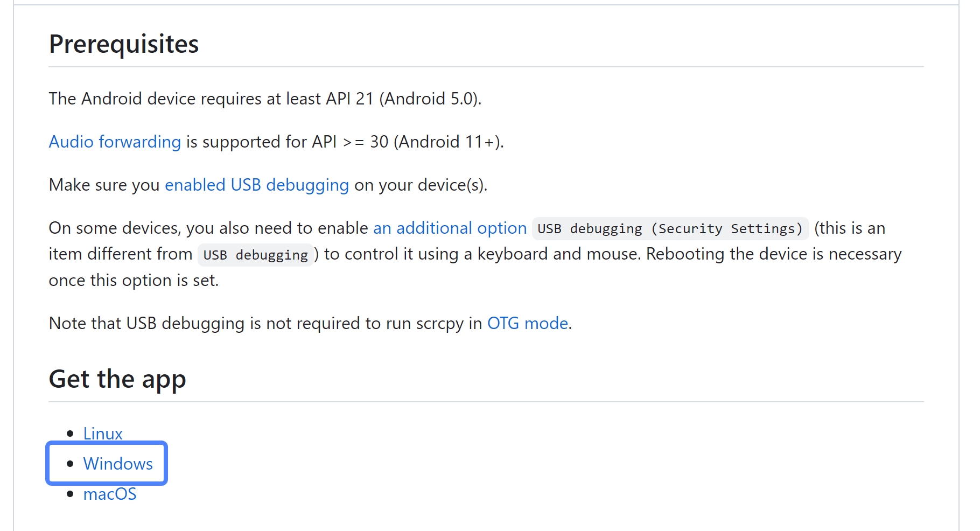
Task: Open the OTG mode link
Action: tap(527, 323)
